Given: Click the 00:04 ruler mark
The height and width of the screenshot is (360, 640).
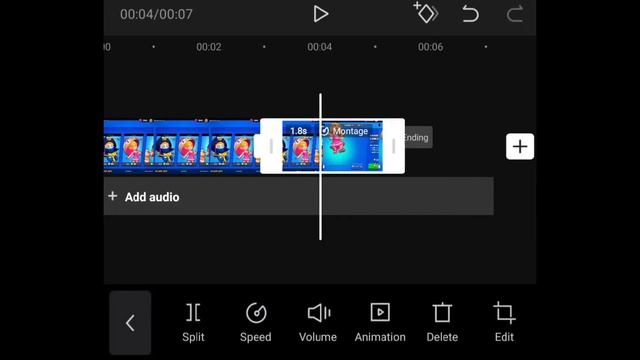Looking at the screenshot, I should (320, 47).
